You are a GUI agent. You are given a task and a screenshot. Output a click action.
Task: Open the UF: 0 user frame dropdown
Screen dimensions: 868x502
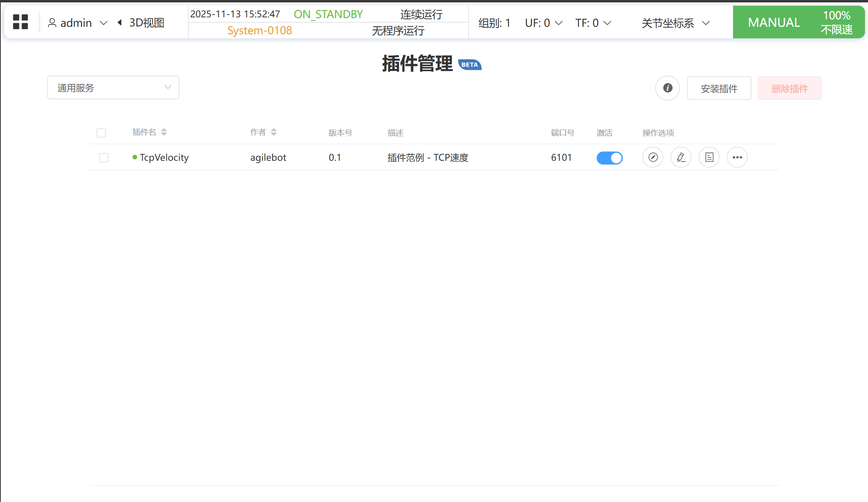click(543, 23)
